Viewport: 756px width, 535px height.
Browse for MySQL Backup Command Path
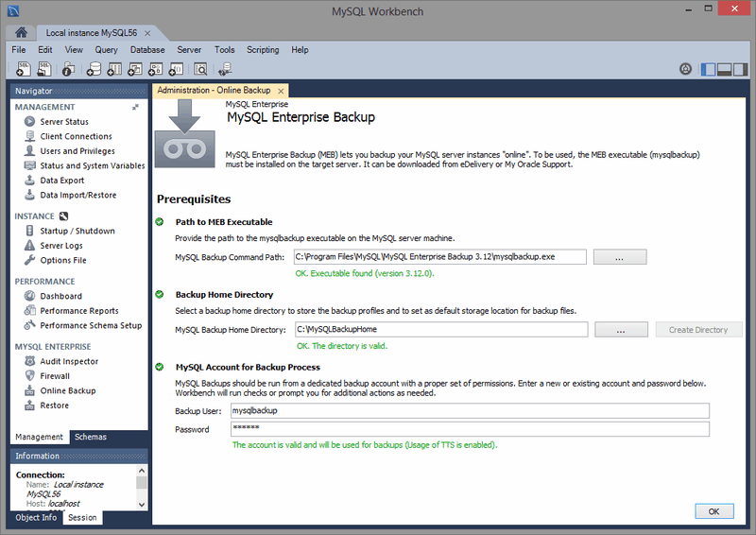tap(620, 257)
